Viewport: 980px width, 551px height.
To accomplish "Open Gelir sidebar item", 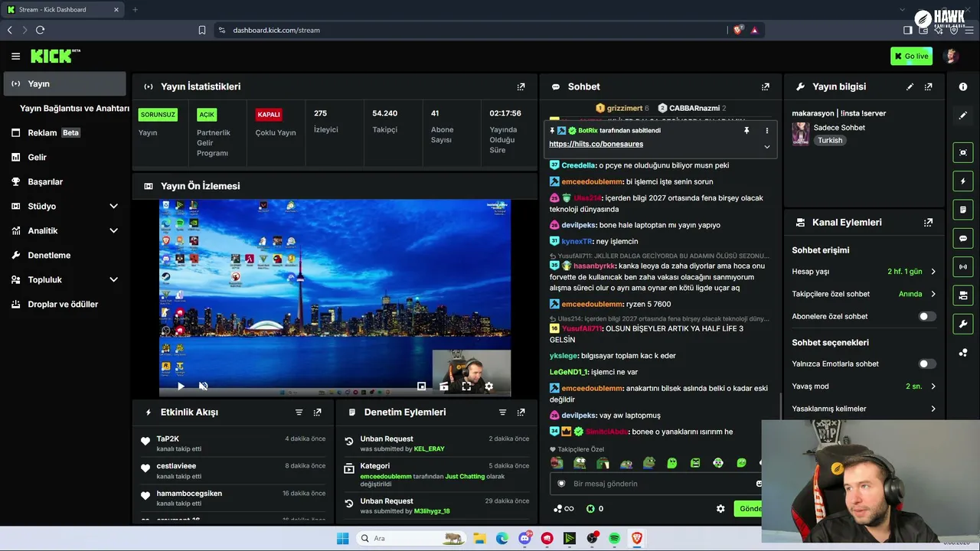I will [64, 157].
